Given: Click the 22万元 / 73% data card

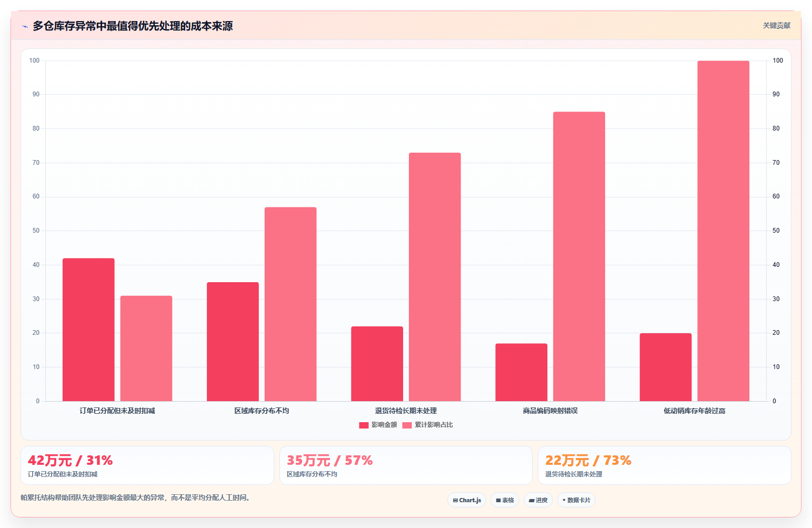Looking at the screenshot, I should (x=665, y=465).
